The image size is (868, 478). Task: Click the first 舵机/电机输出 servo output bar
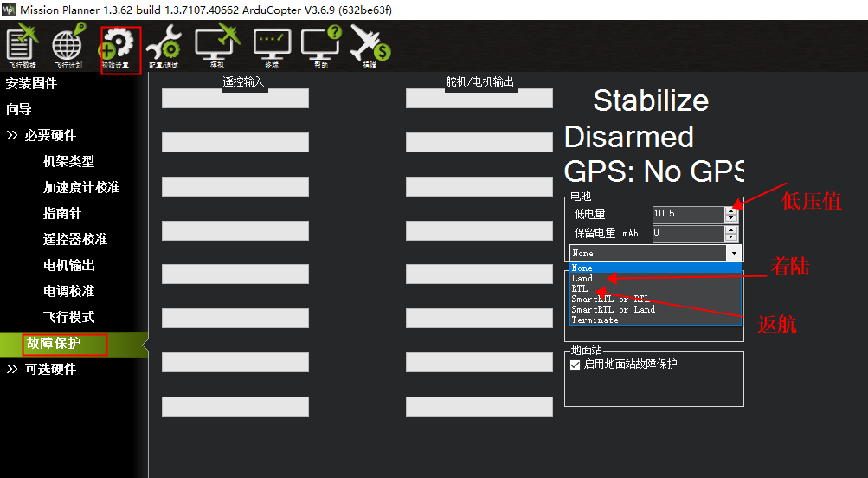tap(479, 98)
